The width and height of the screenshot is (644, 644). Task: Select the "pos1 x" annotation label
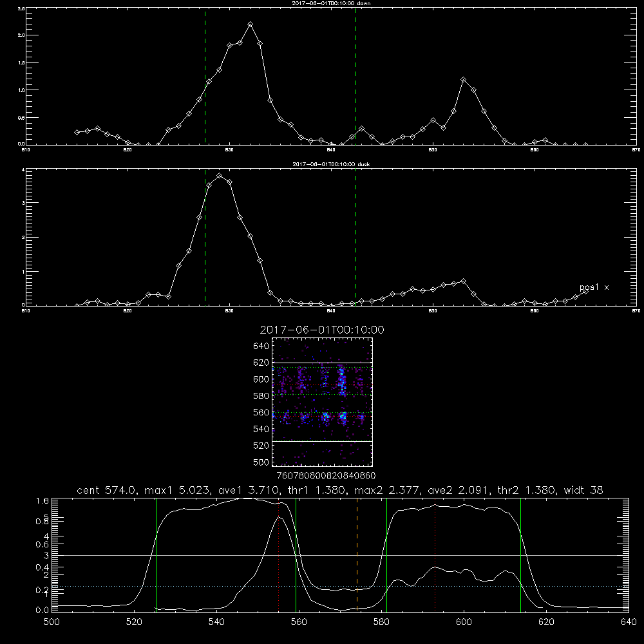point(594,287)
